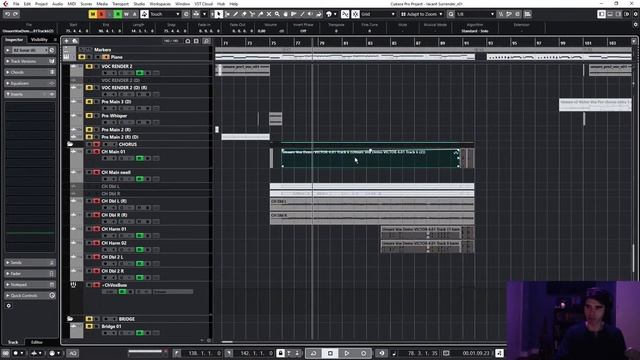The width and height of the screenshot is (640, 360).
Task: Select the Line tool
Action: pos(302,14)
